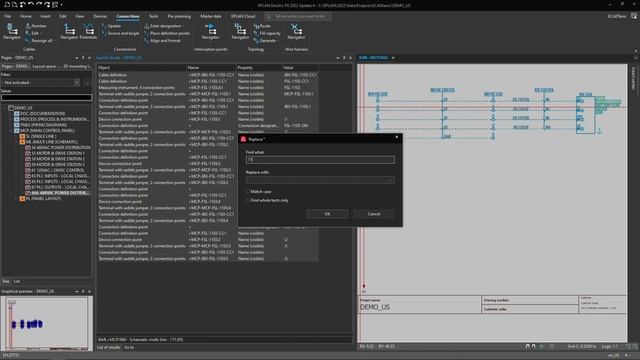Click Source and target command

pyautogui.click(x=120, y=33)
